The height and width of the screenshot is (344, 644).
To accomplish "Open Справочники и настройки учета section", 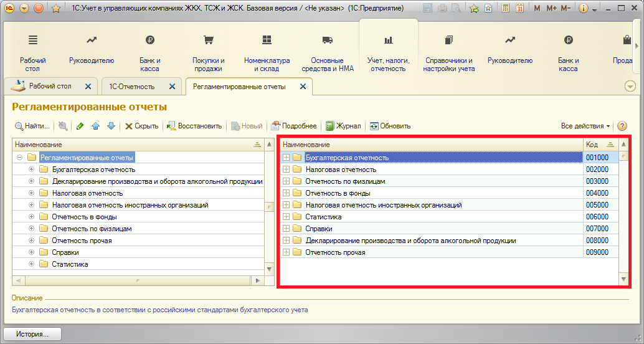I will tap(448, 52).
